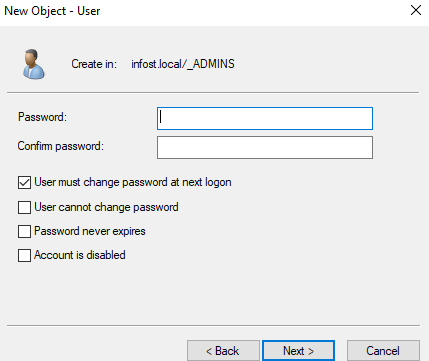Close the New Object - User dialog
The image size is (429, 361).
pos(416,10)
